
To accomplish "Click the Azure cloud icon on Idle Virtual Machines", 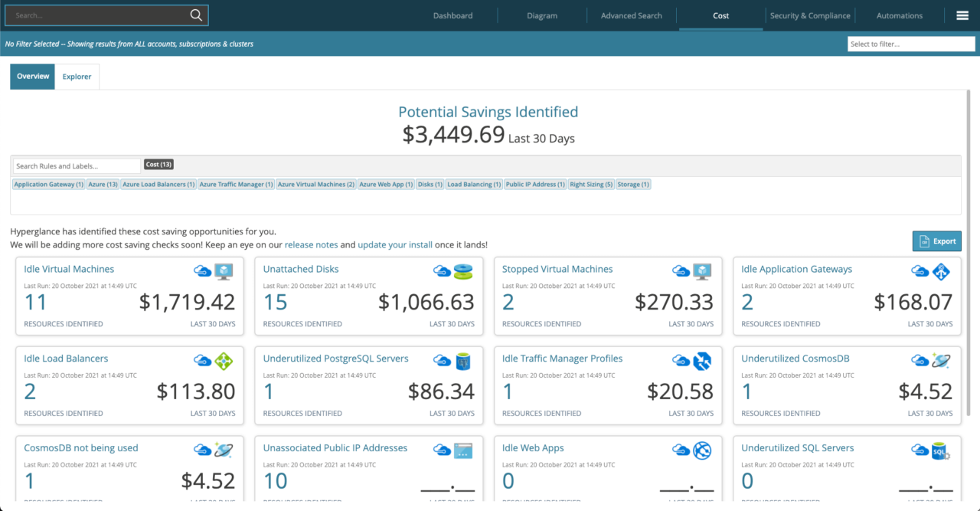I will point(202,271).
